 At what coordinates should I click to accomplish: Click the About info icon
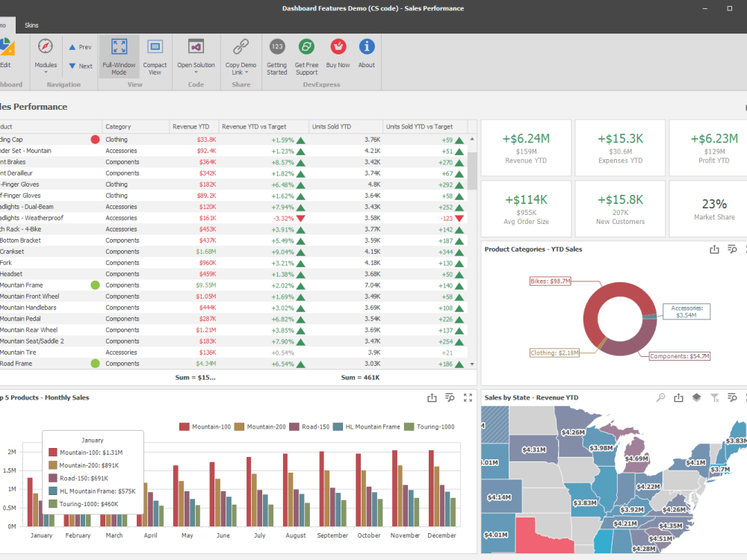(x=366, y=46)
